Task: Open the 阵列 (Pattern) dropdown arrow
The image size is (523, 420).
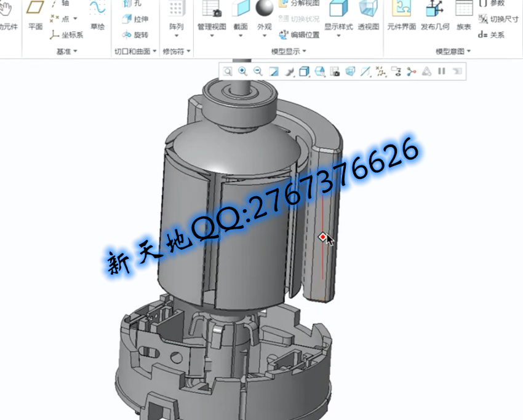Action: [x=177, y=36]
